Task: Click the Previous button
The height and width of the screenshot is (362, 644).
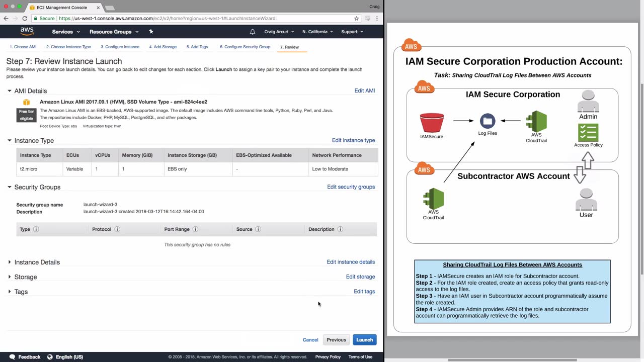Action: point(336,340)
